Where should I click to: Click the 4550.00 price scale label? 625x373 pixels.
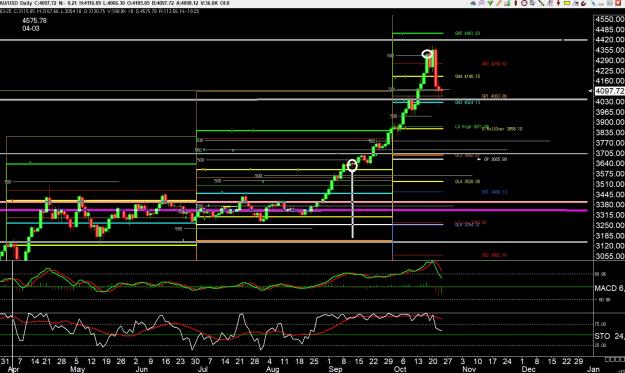[610, 19]
